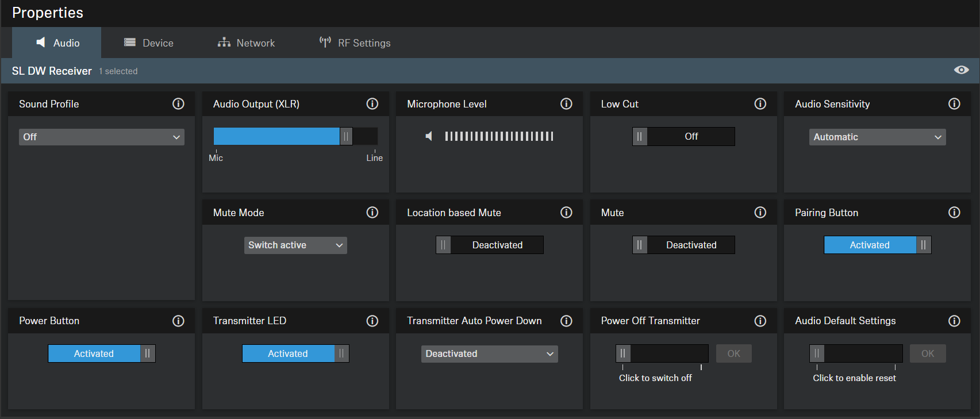Click Location based Mute info icon

click(x=566, y=212)
